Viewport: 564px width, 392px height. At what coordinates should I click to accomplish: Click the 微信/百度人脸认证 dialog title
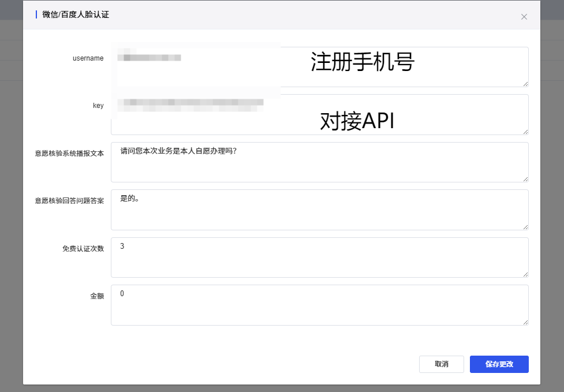point(76,14)
